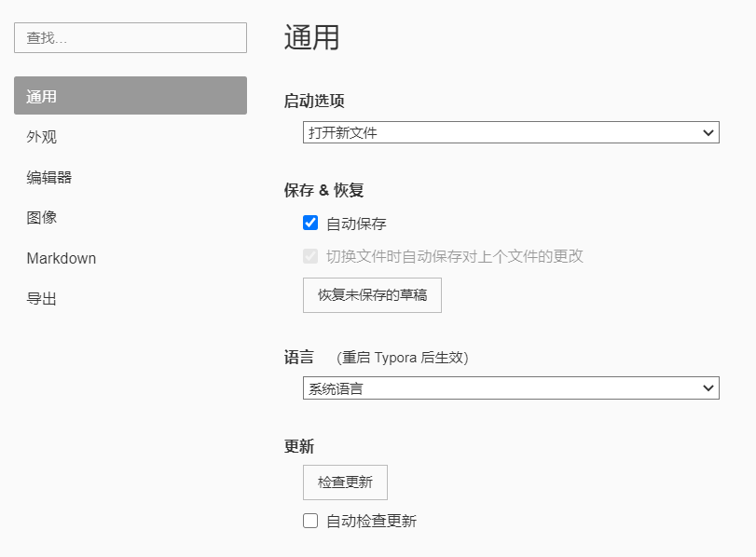Image resolution: width=756 pixels, height=557 pixels.
Task: Uncheck the 自动保存 checkbox
Action: 310,223
